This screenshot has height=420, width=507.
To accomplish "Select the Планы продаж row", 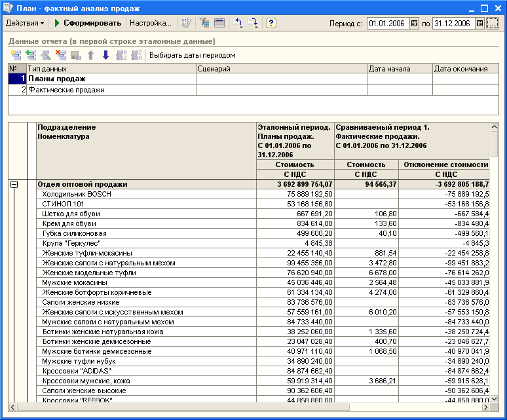I will [254, 79].
